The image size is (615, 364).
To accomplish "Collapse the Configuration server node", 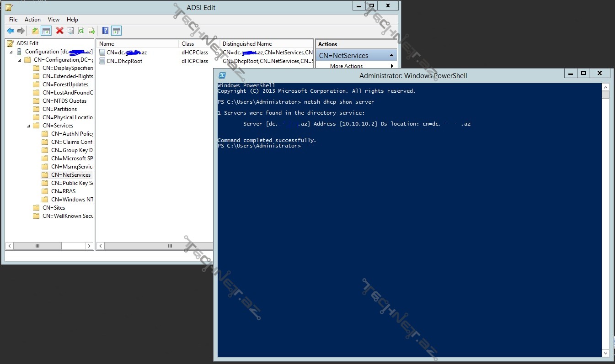I will [11, 52].
